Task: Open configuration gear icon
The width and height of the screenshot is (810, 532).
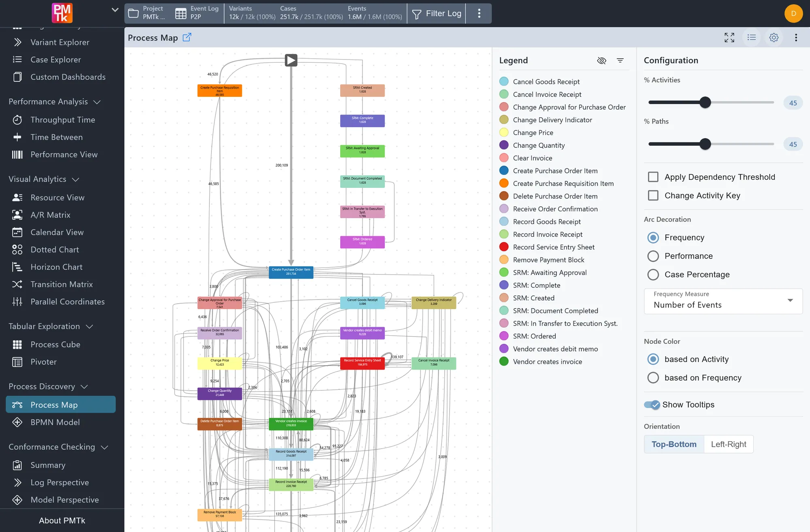Action: pyautogui.click(x=774, y=38)
